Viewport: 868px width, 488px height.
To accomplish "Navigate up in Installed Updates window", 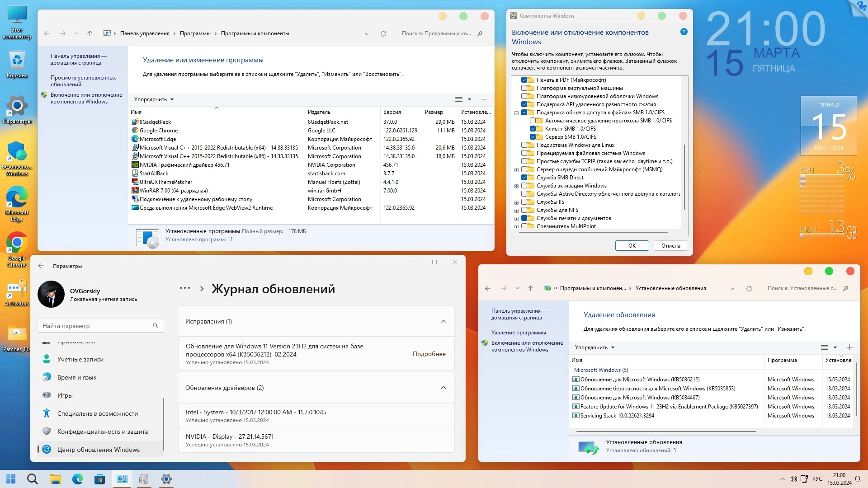I will pyautogui.click(x=530, y=288).
